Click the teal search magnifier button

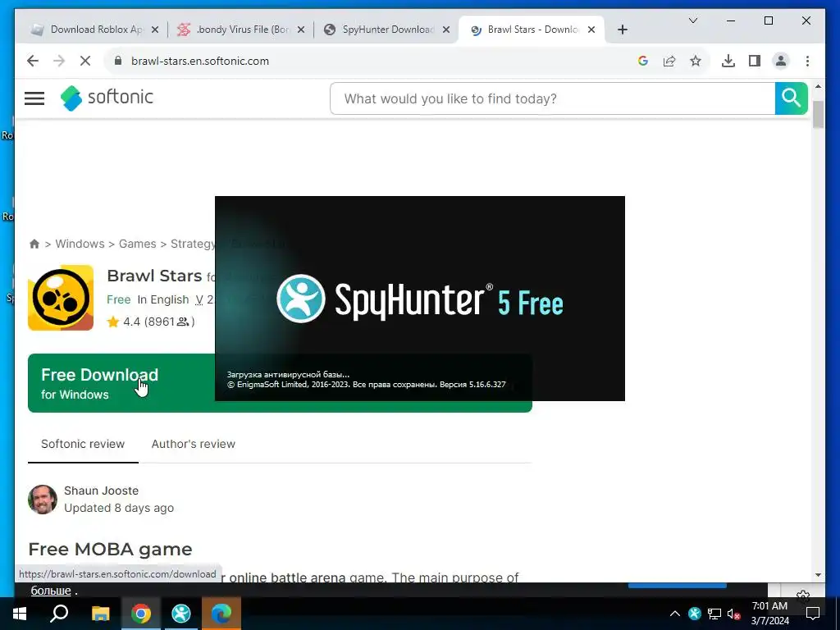(x=791, y=98)
